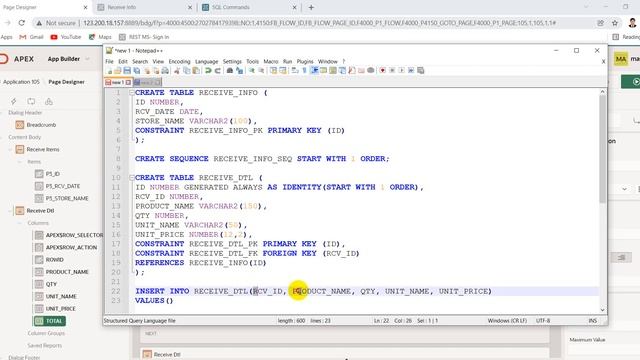The width and height of the screenshot is (640, 360).
Task: Click the Find binoculars icon
Action: click(x=230, y=71)
